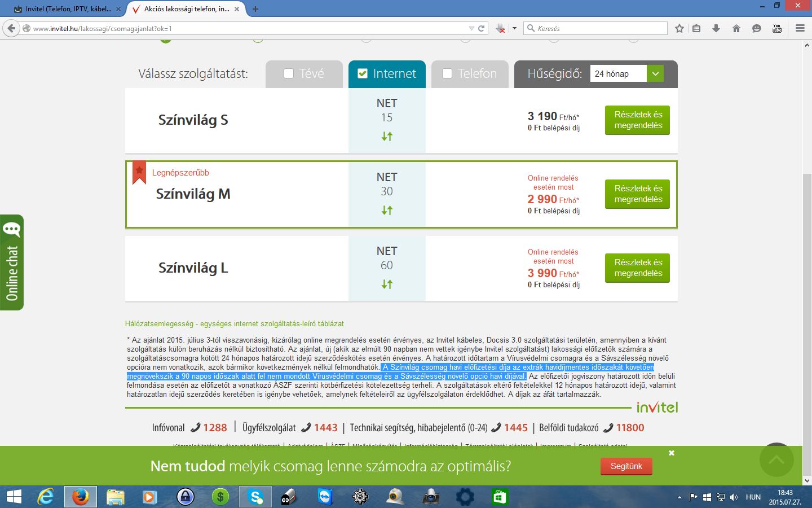
Task: Click the Invitel logo in footer
Action: (657, 407)
